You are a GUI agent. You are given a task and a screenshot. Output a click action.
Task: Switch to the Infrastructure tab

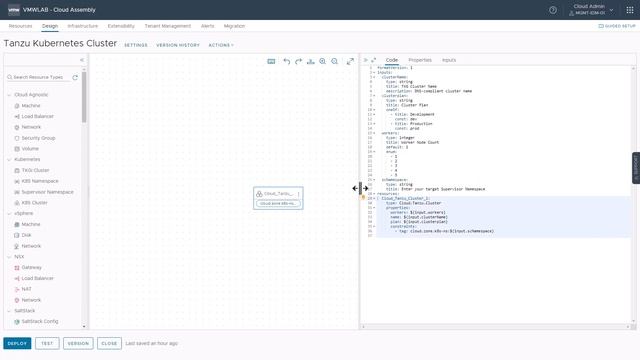point(82,26)
